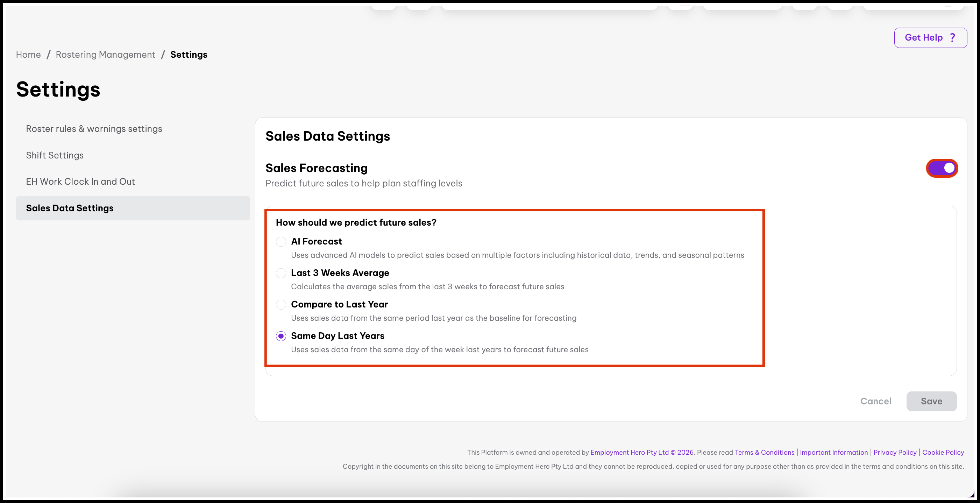Click the Get Help question mark icon

pyautogui.click(x=952, y=37)
